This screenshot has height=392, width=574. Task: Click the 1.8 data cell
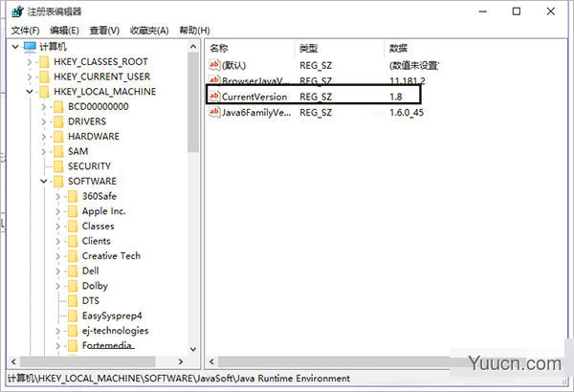396,97
